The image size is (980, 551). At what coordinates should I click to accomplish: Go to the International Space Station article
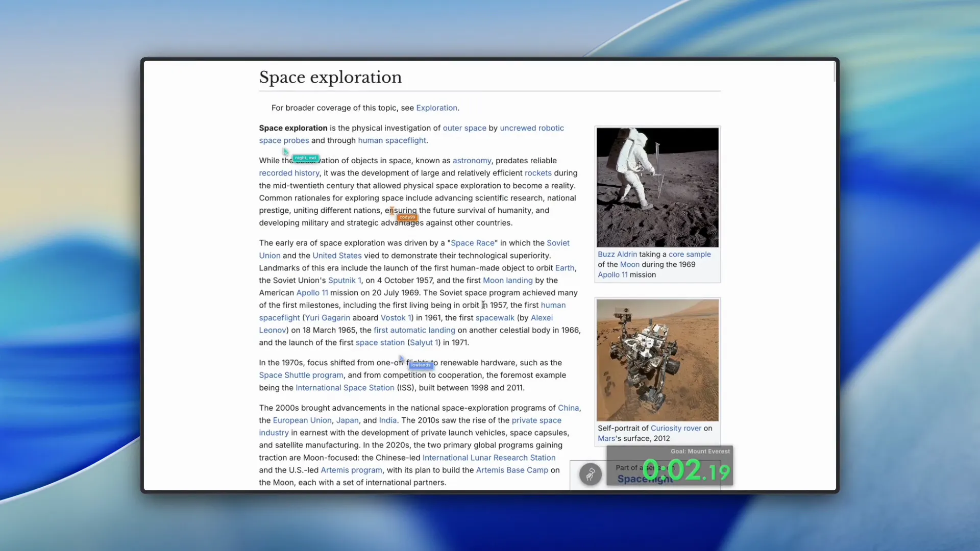click(x=345, y=388)
